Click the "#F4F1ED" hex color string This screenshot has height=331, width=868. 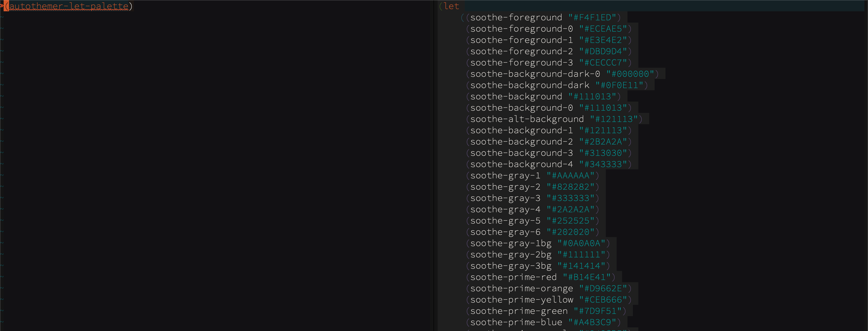[592, 18]
